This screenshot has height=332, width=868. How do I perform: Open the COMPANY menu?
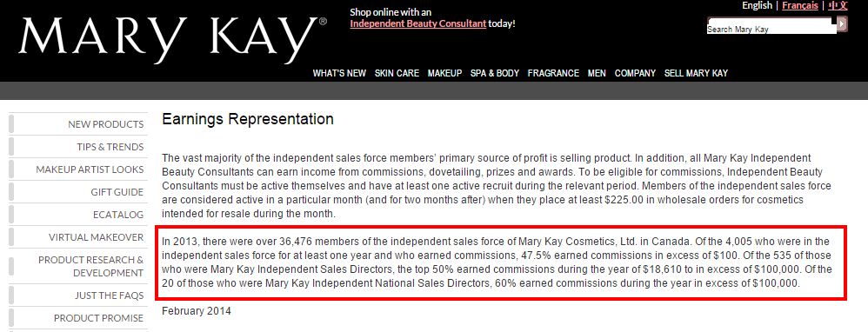(635, 73)
